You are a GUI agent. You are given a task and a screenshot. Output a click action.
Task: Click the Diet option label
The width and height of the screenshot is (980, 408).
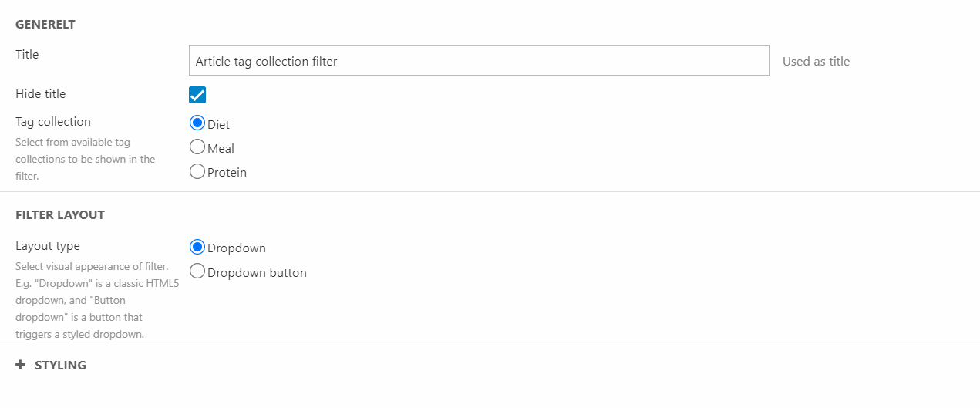[x=218, y=125]
